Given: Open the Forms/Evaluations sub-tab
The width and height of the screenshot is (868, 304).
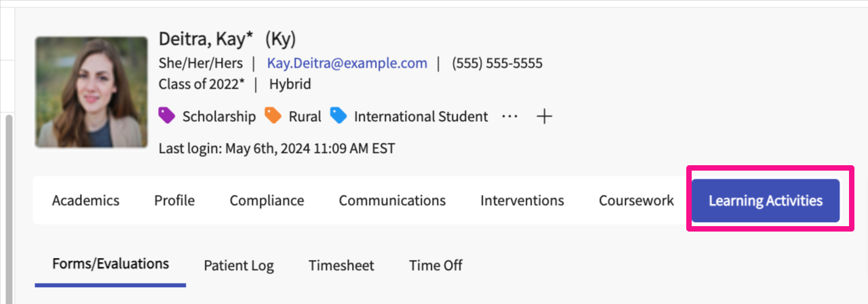Looking at the screenshot, I should [111, 263].
